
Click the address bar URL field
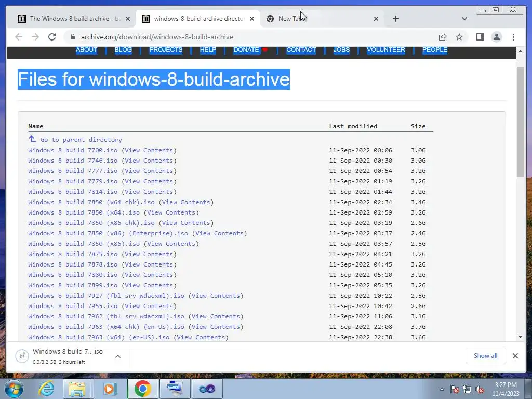tap(251, 37)
